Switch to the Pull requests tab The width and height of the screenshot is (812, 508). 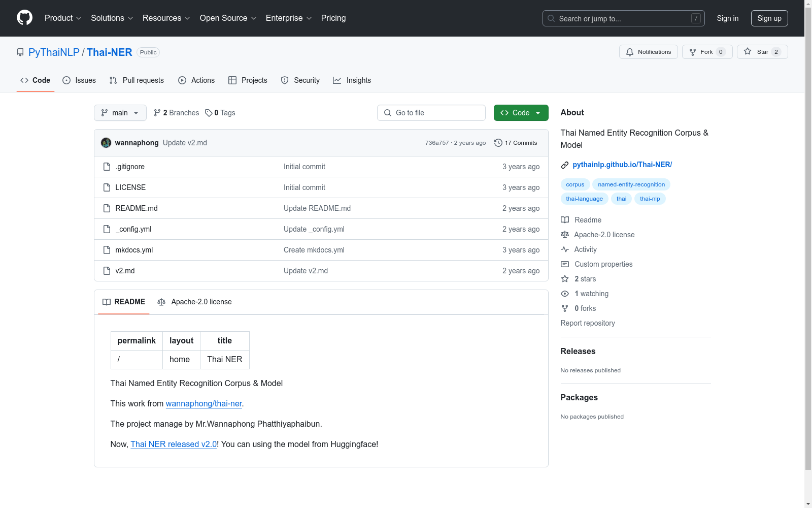(137, 80)
